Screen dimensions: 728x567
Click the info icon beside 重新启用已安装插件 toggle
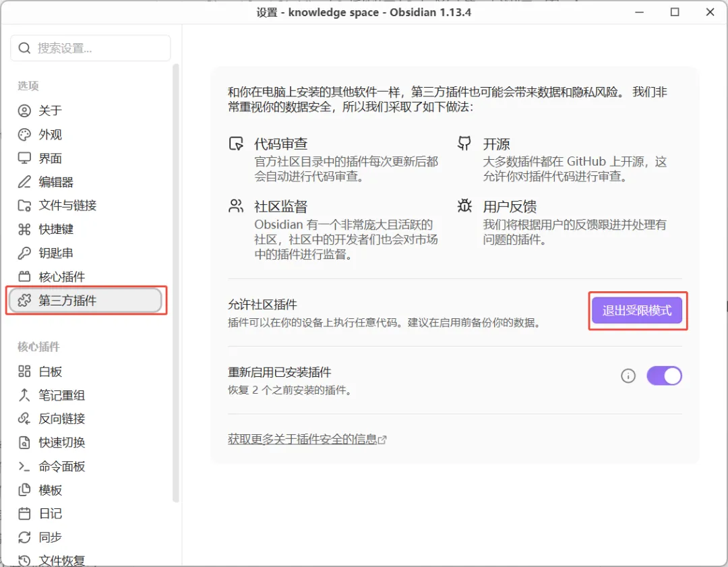click(628, 376)
